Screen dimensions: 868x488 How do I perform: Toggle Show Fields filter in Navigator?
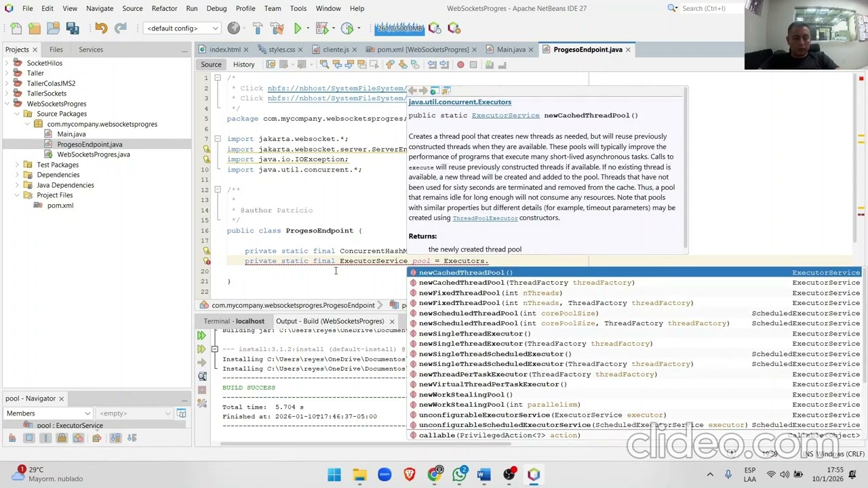29,438
